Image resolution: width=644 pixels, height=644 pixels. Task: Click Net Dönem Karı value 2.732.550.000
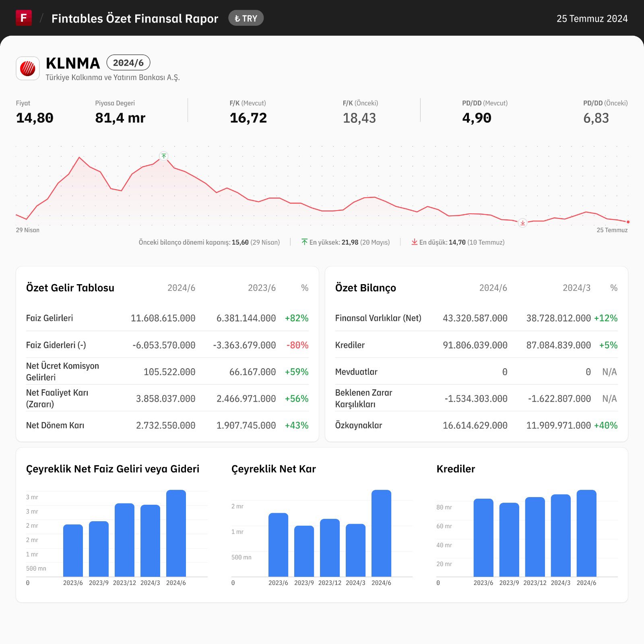point(165,425)
